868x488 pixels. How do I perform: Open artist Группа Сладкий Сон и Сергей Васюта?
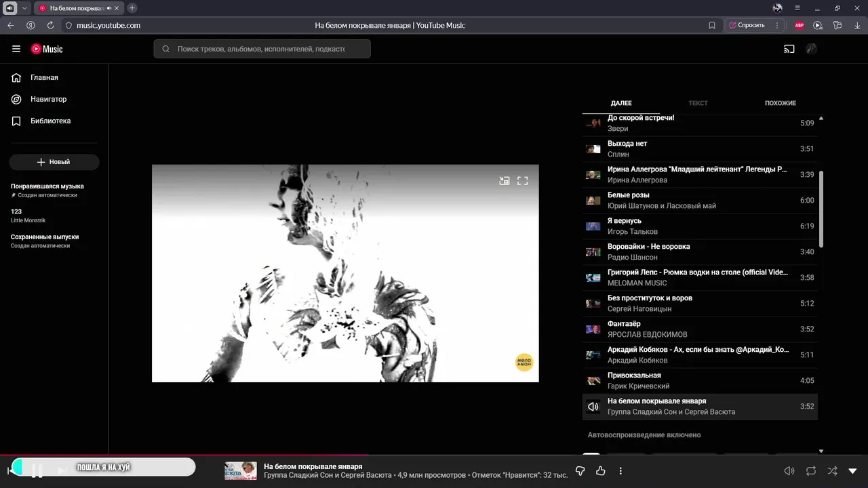pyautogui.click(x=328, y=476)
